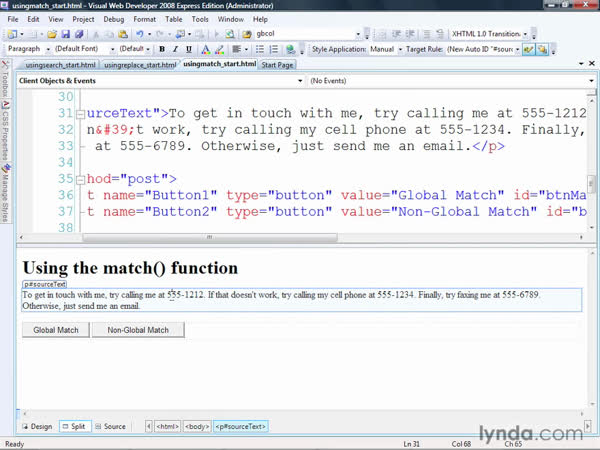The width and height of the screenshot is (600, 450).
Task: Click the highlight background color icon
Action: tap(220, 48)
